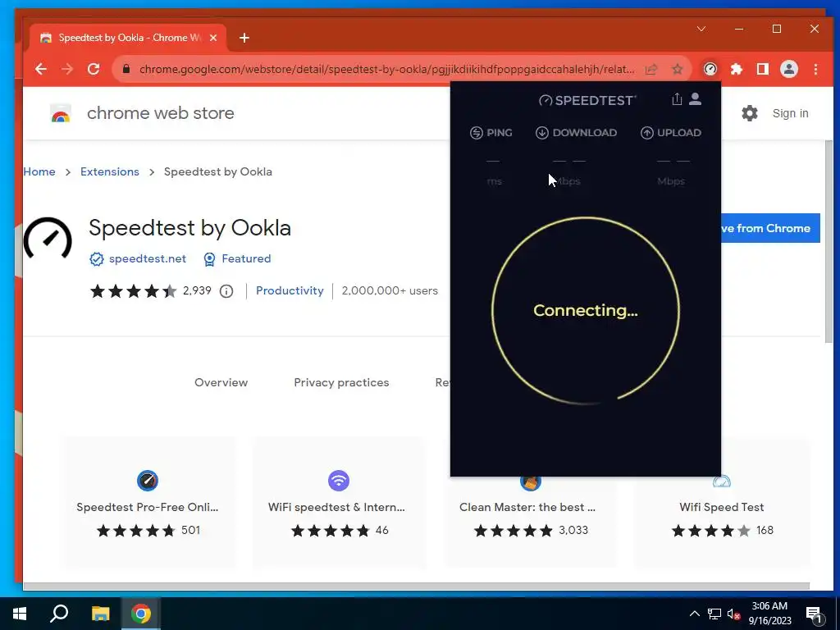
Task: Go to Home breadcrumb link
Action: (x=39, y=171)
